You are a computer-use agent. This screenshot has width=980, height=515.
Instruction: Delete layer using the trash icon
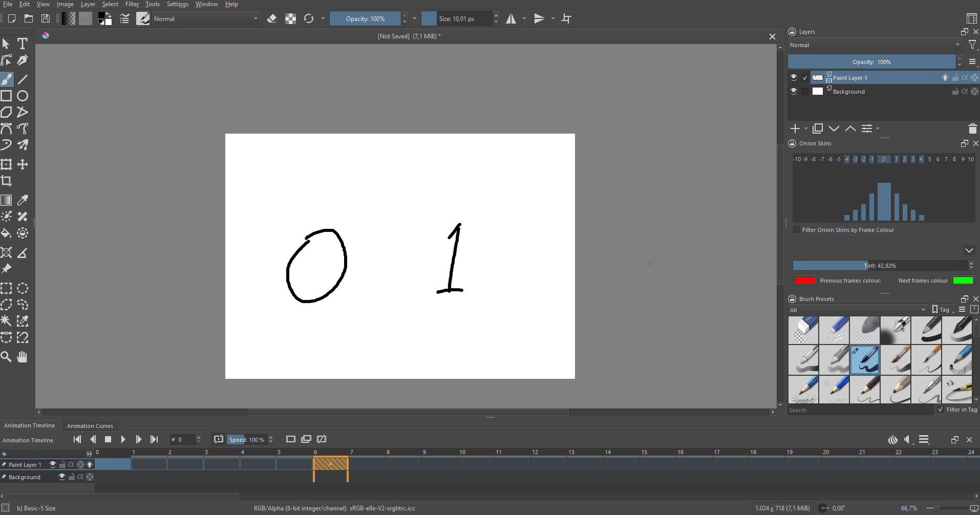[x=972, y=128]
